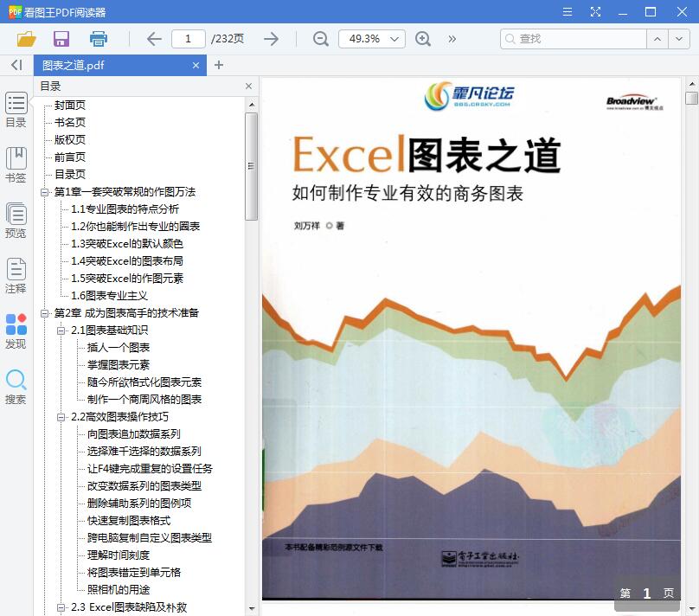
Task: Jump to 目录页 in the outline
Action: pos(69,175)
